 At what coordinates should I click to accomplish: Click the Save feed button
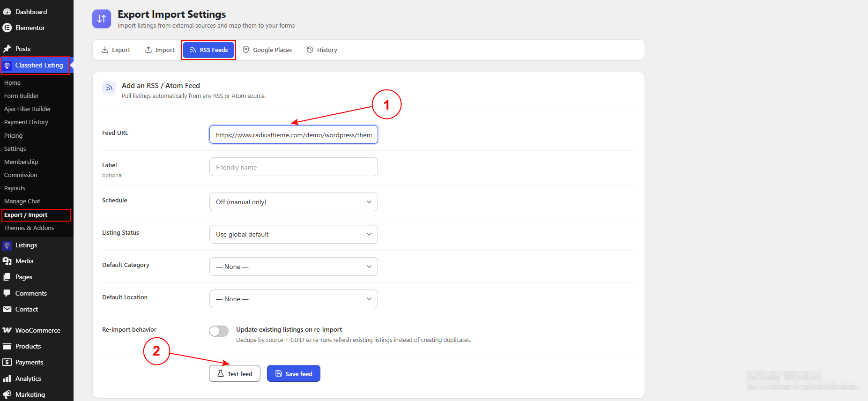click(294, 373)
